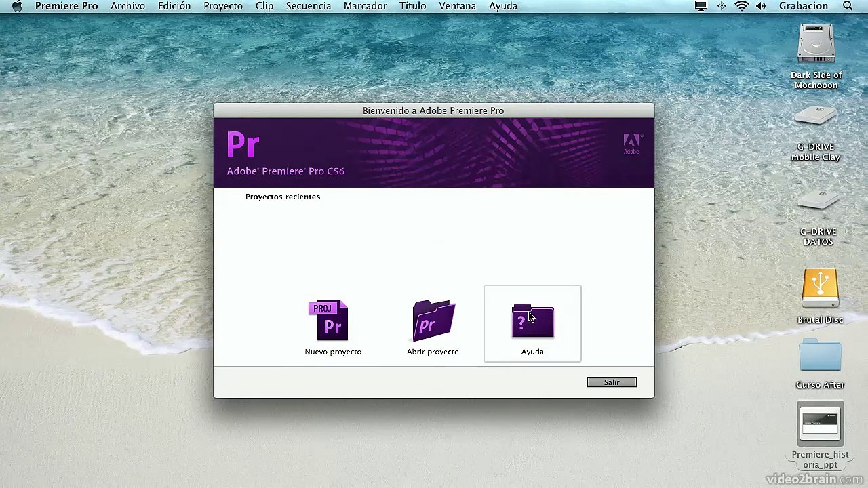Click the Adobe Premiere Pro CS6 title text
868x488 pixels.
(285, 171)
